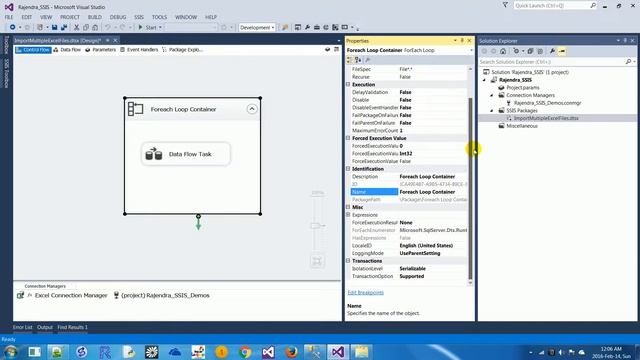
Task: Click the Home icon in Solution Explorer
Action: 503,51
